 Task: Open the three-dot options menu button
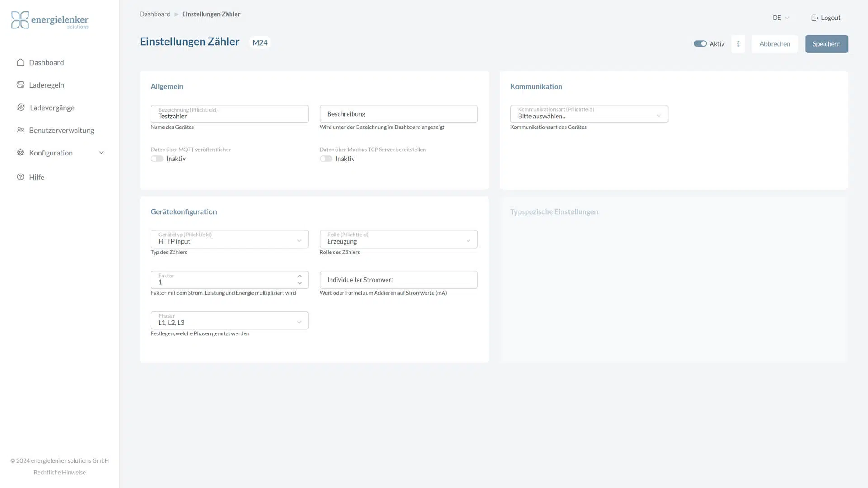click(x=738, y=44)
